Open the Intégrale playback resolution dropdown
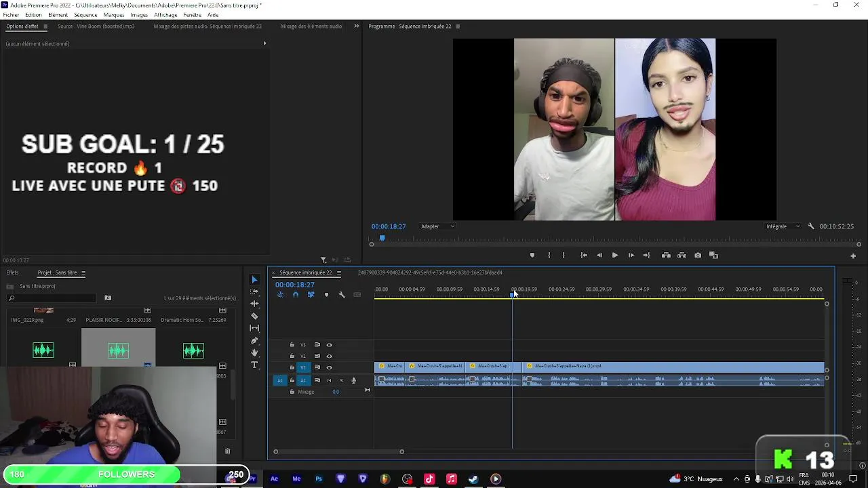Image resolution: width=868 pixels, height=488 pixels. point(783,226)
